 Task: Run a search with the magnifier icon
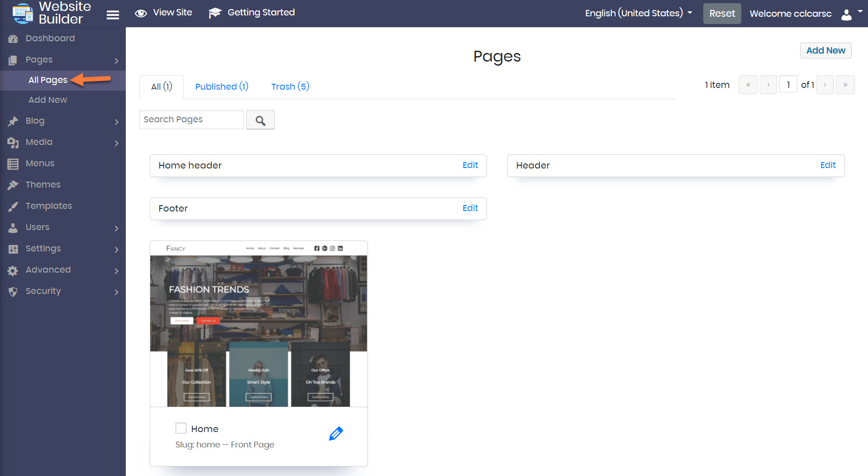[x=260, y=120]
